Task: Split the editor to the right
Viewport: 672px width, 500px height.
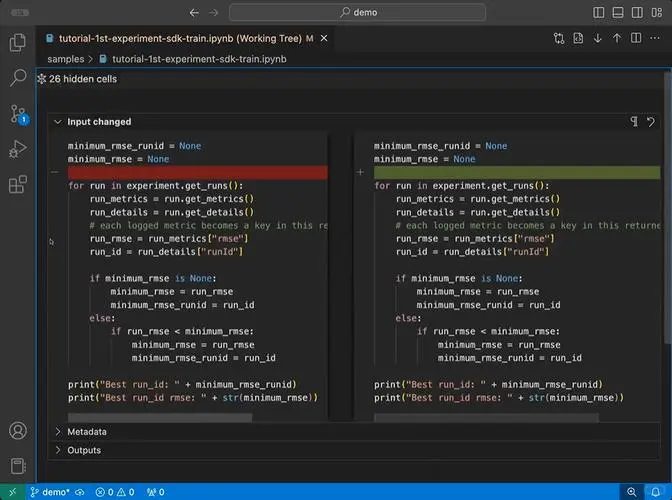Action: pyautogui.click(x=636, y=39)
